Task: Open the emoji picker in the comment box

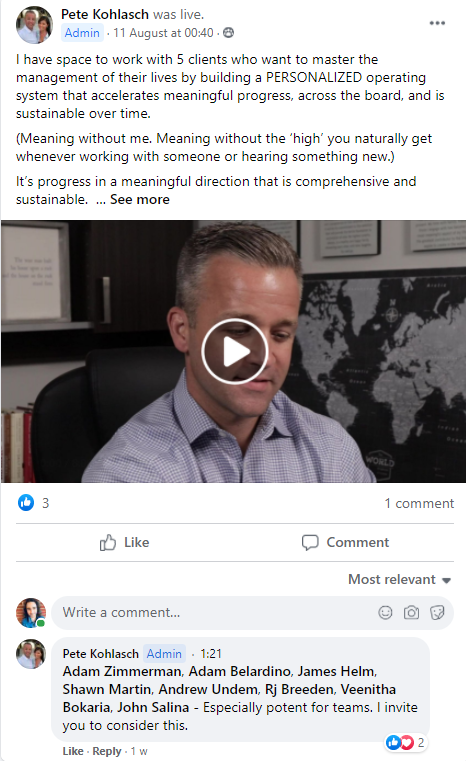Action: point(385,612)
